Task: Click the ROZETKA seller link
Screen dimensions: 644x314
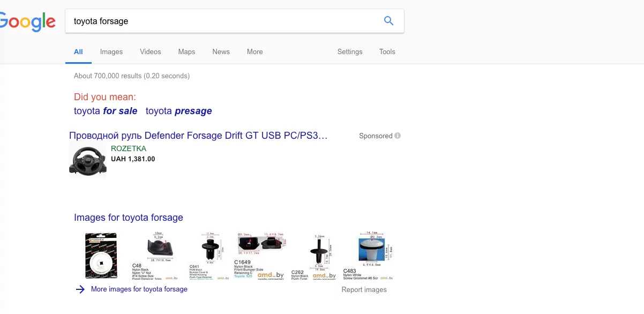Action: click(x=129, y=148)
